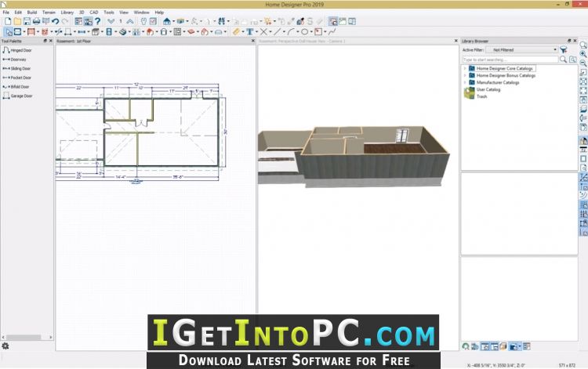Select Trash in library tree
This screenshot has width=588, height=369.
pyautogui.click(x=481, y=96)
